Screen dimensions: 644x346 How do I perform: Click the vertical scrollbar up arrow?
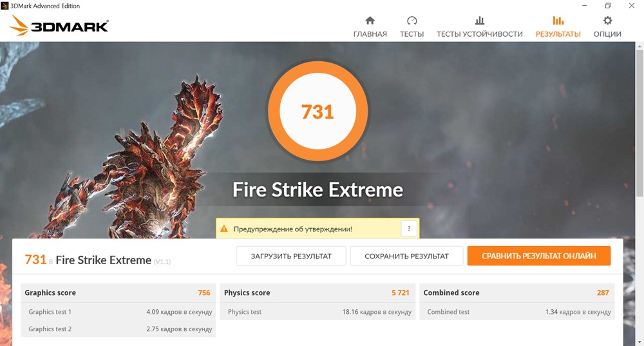pos(639,46)
